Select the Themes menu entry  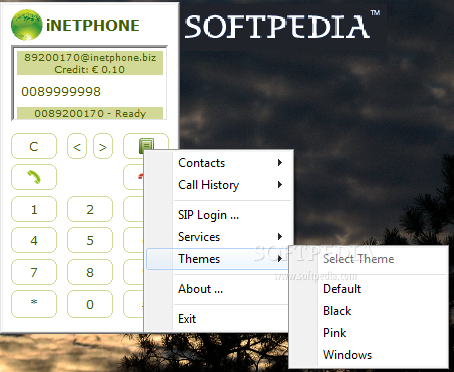217,259
